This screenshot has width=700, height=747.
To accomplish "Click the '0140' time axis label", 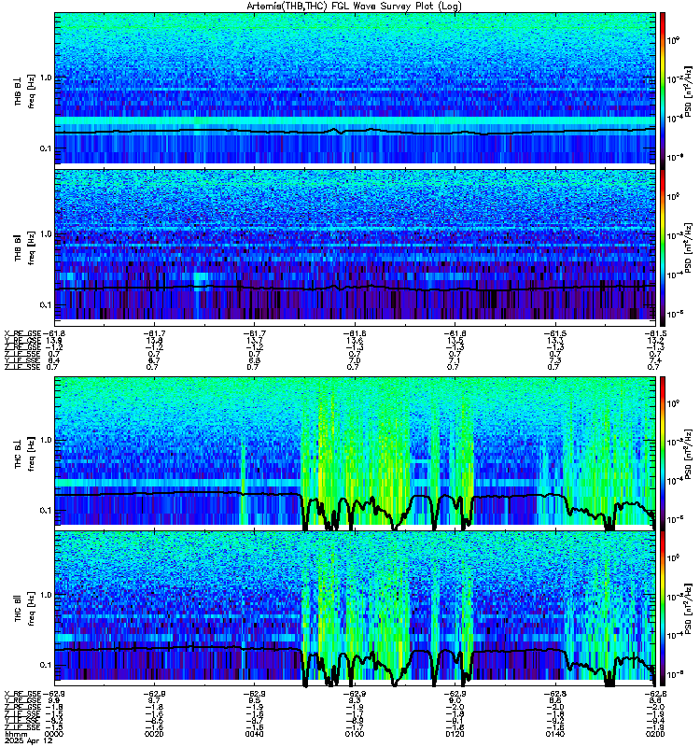I will click(x=555, y=734).
